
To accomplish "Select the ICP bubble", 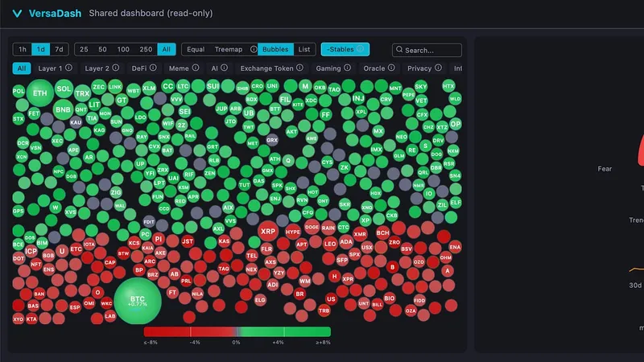I will [31, 251].
